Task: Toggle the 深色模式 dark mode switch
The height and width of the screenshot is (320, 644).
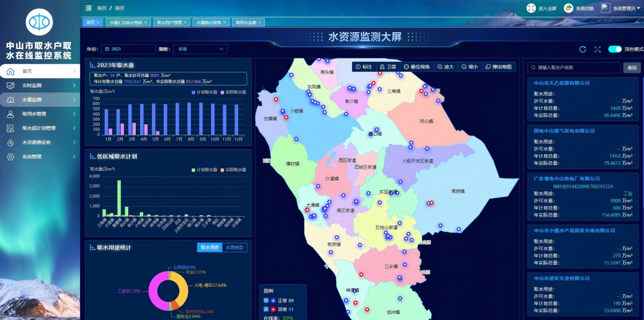Action: [614, 49]
